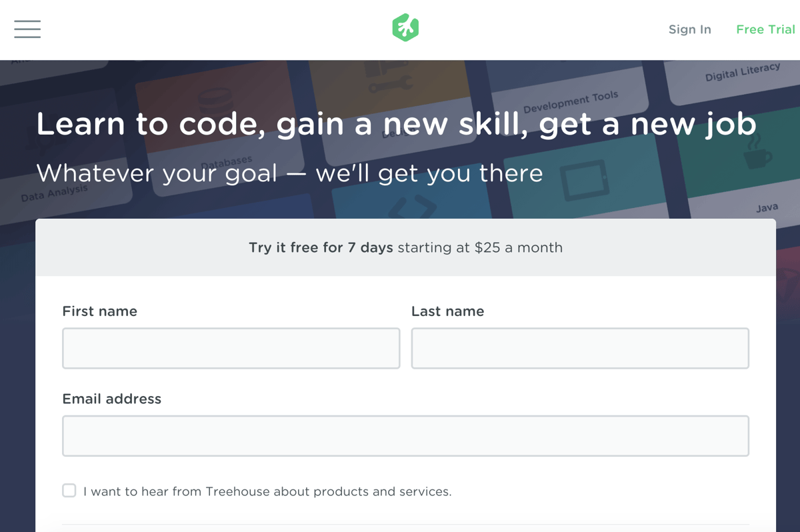Click the tablet icon on the teal card

[585, 180]
